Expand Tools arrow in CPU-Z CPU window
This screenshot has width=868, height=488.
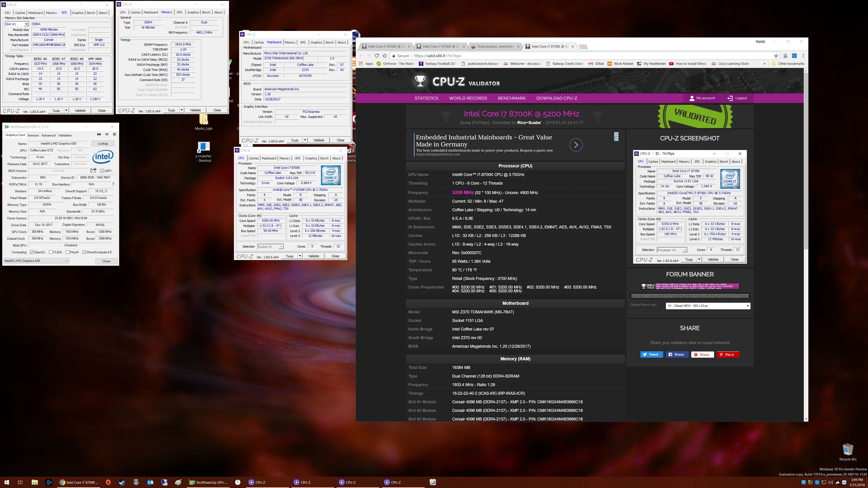click(x=300, y=256)
